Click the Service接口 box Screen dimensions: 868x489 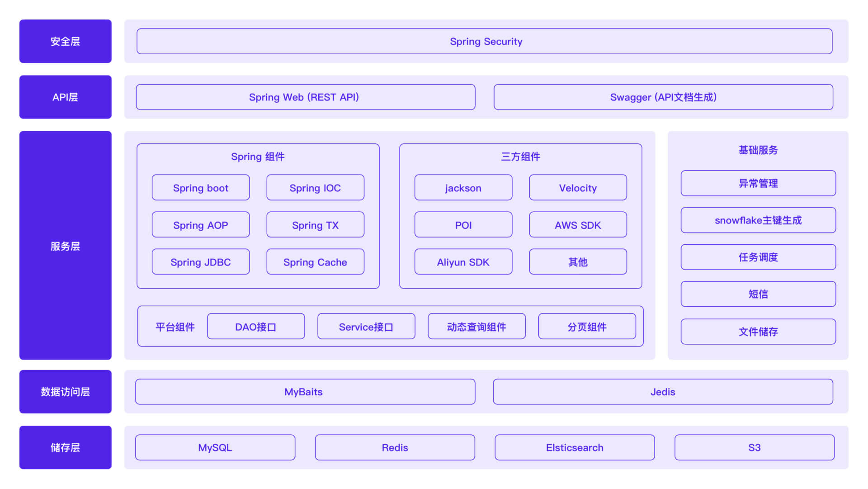click(366, 327)
